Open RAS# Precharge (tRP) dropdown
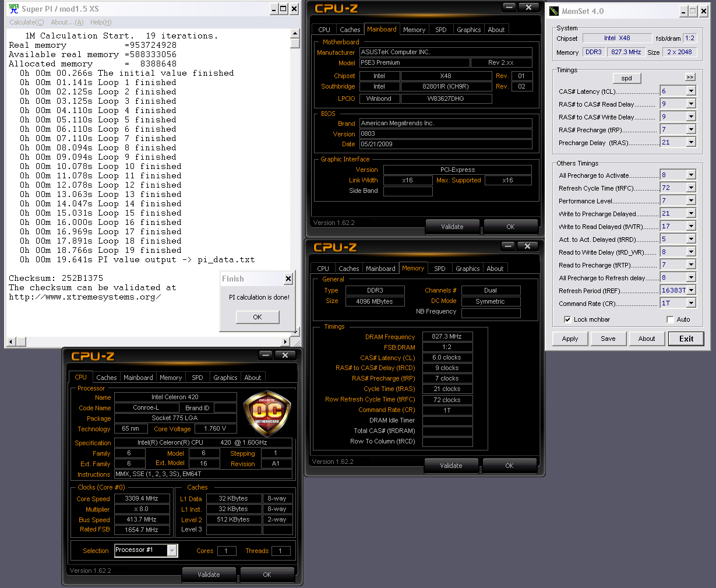 point(691,129)
